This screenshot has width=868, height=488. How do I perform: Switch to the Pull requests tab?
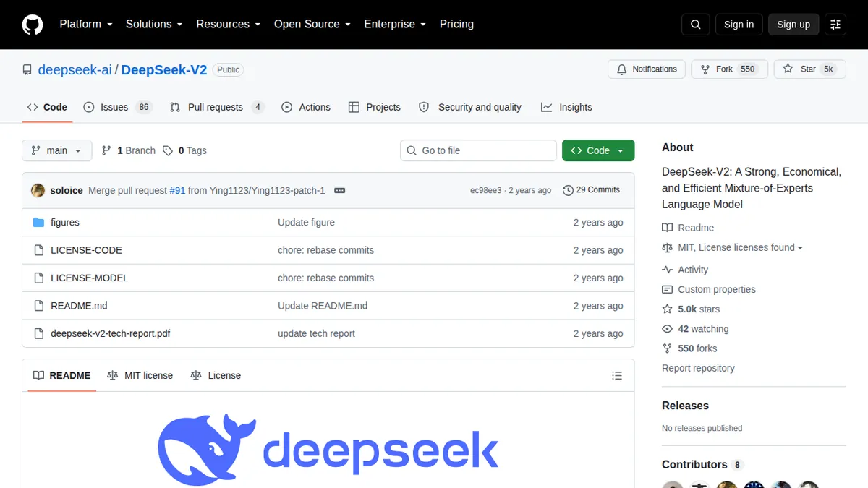[x=217, y=107]
